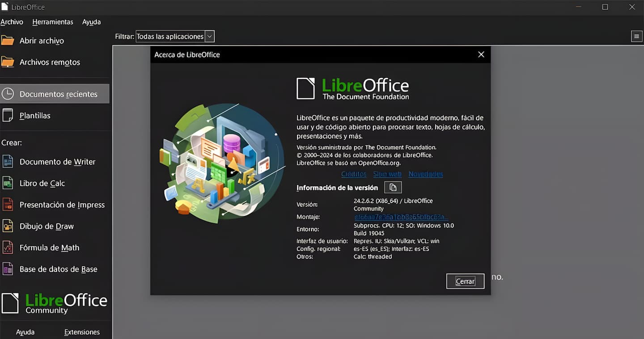Click the Archivos remotos folder icon
The width and height of the screenshot is (644, 339).
coord(8,62)
